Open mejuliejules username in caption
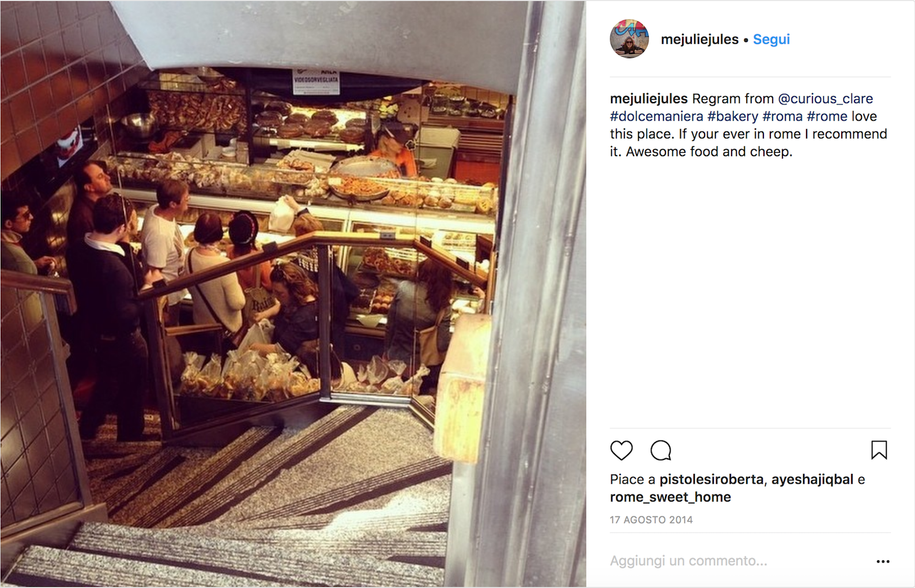 [x=649, y=99]
